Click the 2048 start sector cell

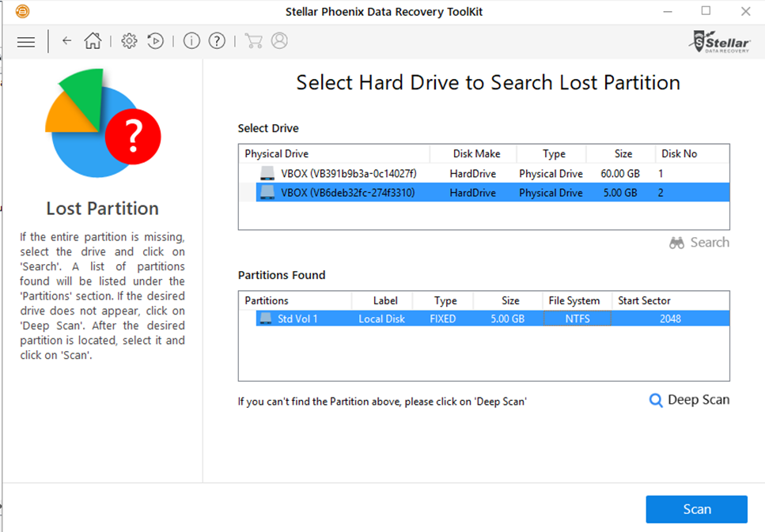[670, 319]
